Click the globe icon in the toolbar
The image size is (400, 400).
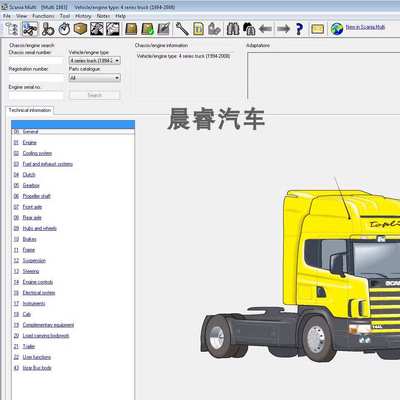click(x=337, y=29)
